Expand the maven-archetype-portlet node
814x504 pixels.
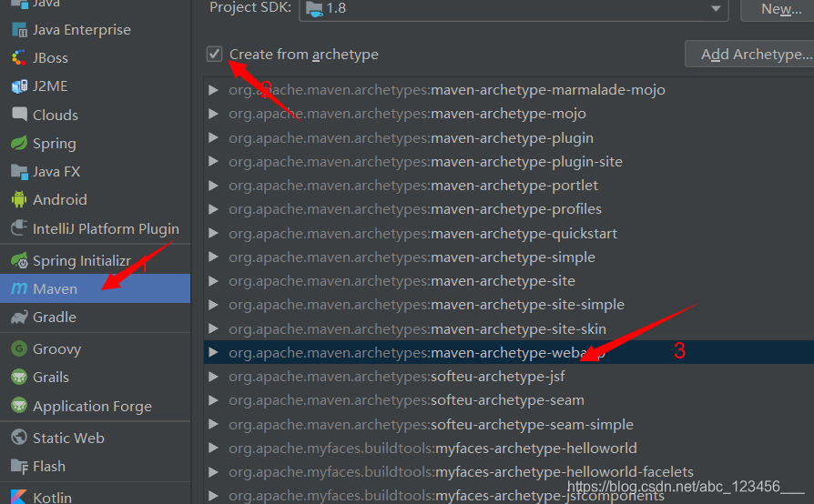[x=213, y=186]
